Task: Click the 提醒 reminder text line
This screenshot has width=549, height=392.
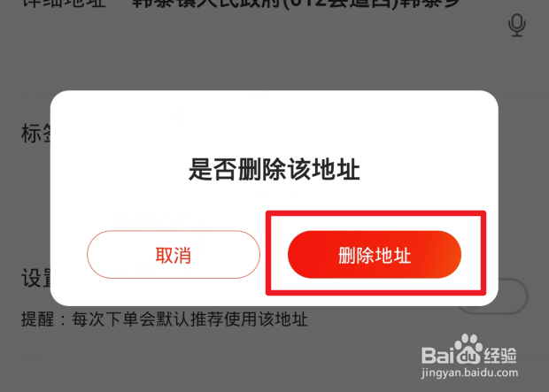Action: tap(164, 319)
